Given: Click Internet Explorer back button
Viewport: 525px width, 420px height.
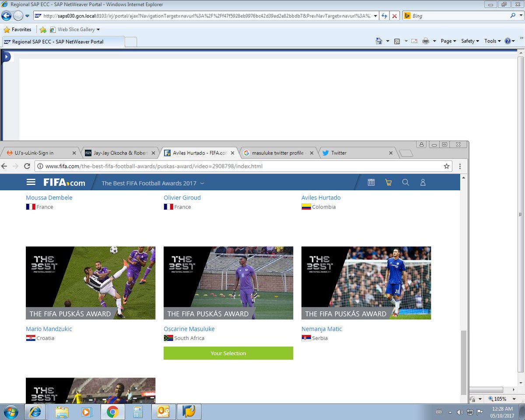Looking at the screenshot, I should (6, 16).
